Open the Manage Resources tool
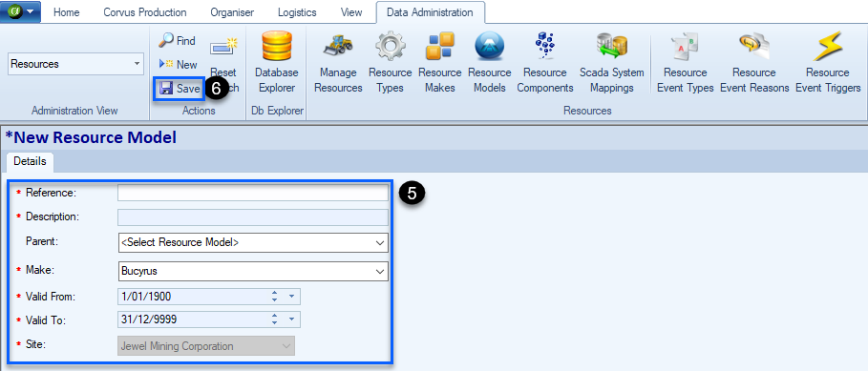The image size is (868, 371). coord(338,63)
